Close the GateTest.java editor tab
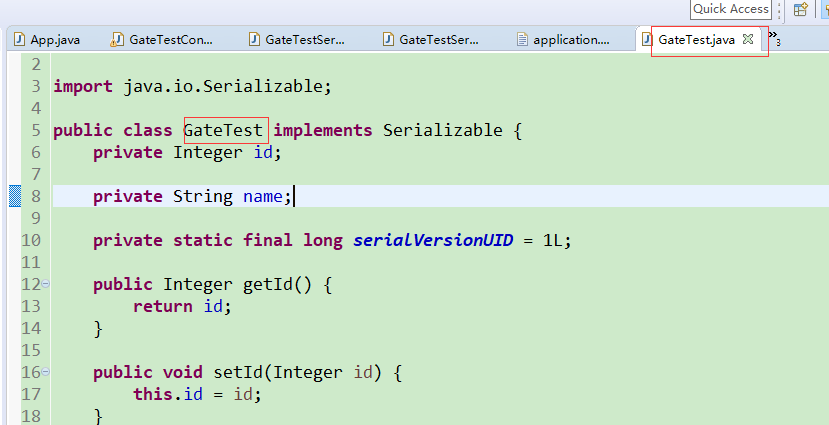Viewport: 829px width, 425px height. tap(748, 40)
